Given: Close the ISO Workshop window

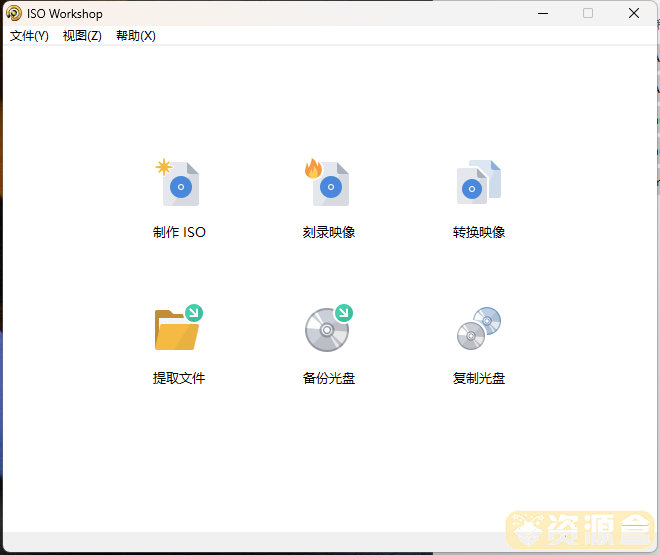Looking at the screenshot, I should tap(634, 13).
